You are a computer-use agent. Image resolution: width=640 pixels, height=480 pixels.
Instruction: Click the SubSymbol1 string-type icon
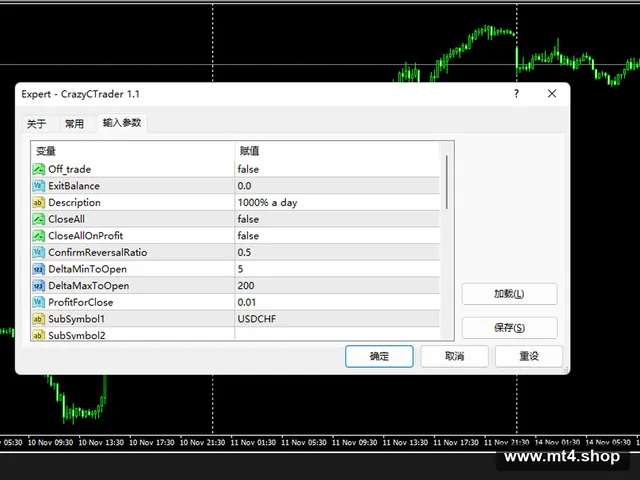click(38, 319)
